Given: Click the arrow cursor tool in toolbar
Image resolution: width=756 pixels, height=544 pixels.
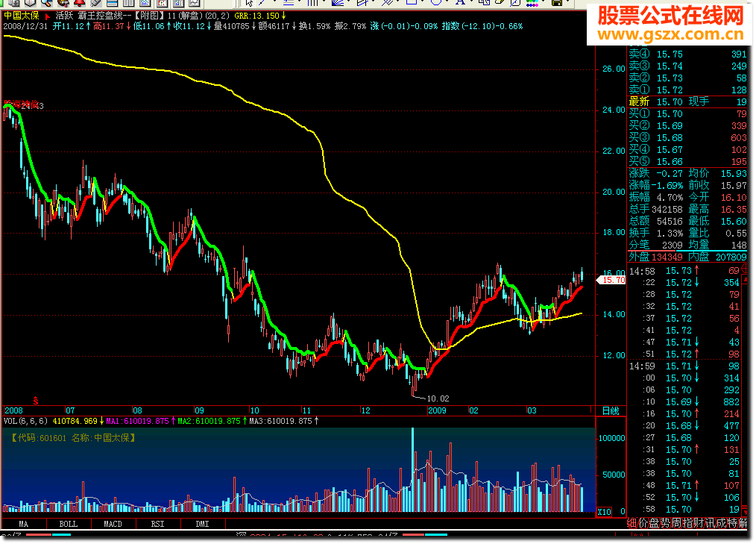Looking at the screenshot, I should pos(248,3).
